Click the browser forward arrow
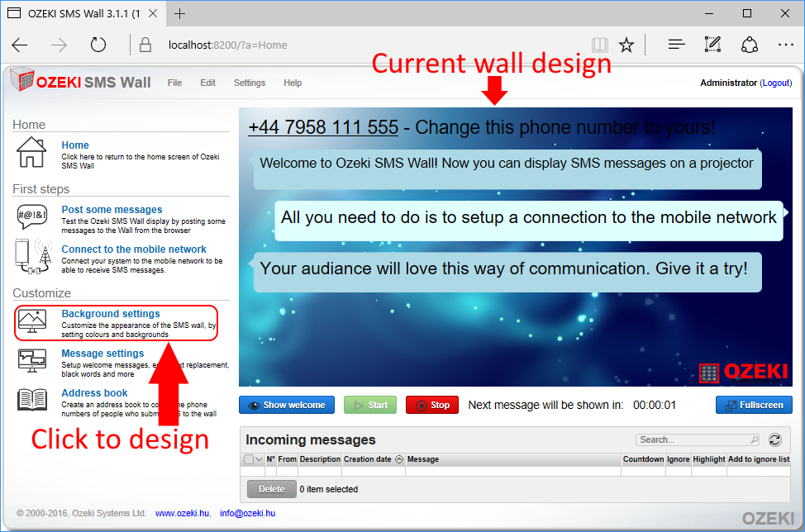This screenshot has height=532, width=805. [59, 45]
